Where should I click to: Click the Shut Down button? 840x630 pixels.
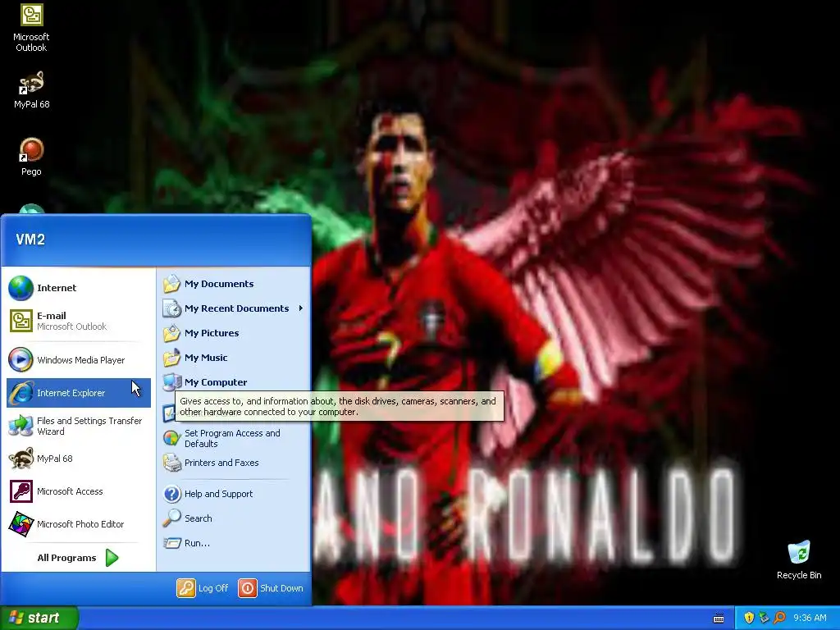click(271, 588)
